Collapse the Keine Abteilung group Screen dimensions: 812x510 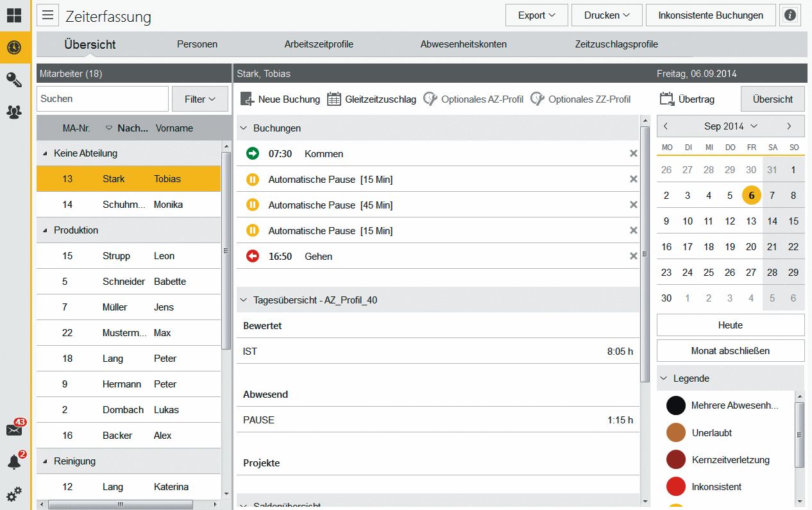[x=45, y=153]
